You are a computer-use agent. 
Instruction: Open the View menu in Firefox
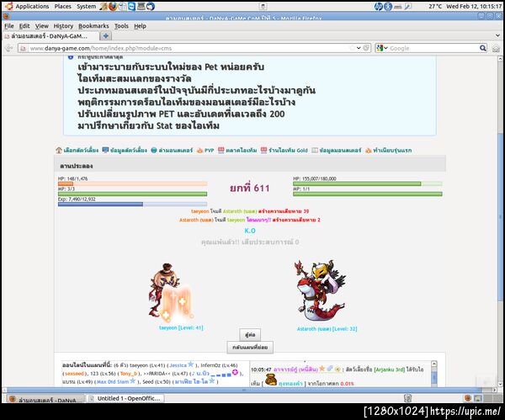[41, 26]
